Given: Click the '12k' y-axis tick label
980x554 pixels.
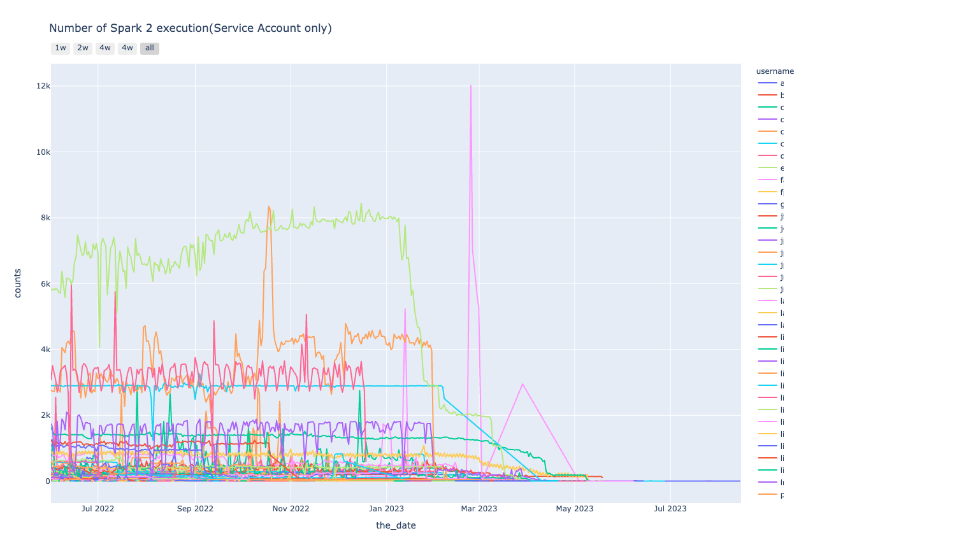Looking at the screenshot, I should [x=43, y=86].
